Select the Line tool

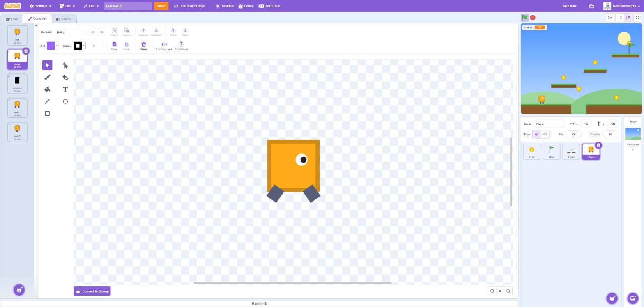[x=47, y=101]
